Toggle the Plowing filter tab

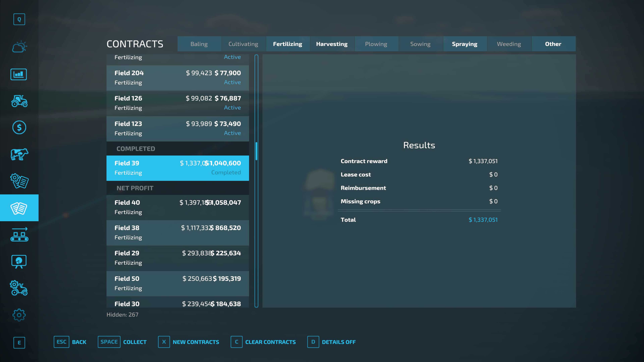[x=376, y=44]
